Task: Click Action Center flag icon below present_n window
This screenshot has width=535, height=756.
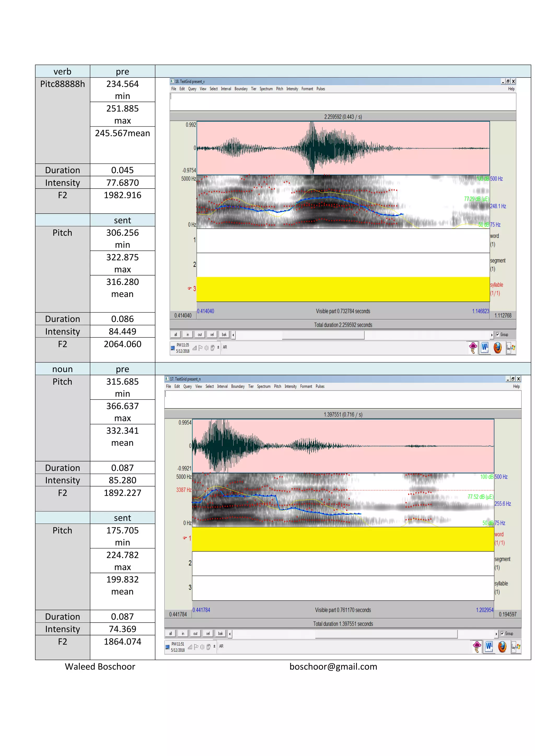Action: point(196,647)
